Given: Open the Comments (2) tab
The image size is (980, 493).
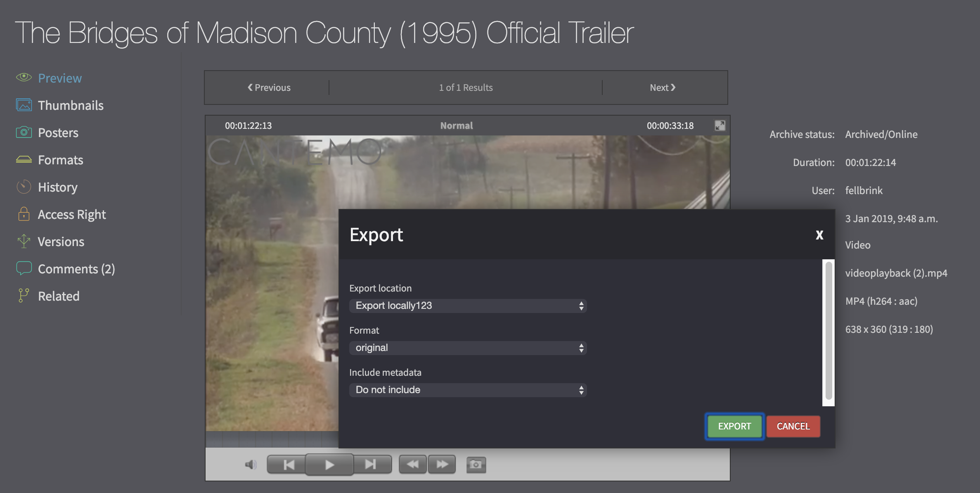Looking at the screenshot, I should [x=76, y=269].
